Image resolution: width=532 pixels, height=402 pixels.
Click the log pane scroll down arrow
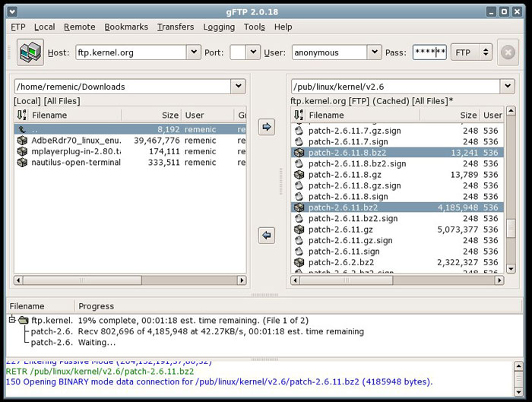click(x=518, y=392)
